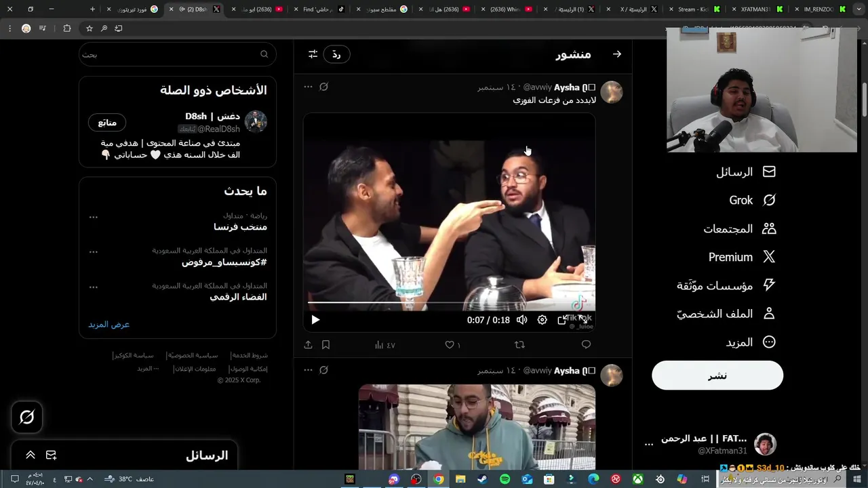Switch to the XFATMAN31 Kick tab
This screenshot has width=868, height=488.
(757, 9)
